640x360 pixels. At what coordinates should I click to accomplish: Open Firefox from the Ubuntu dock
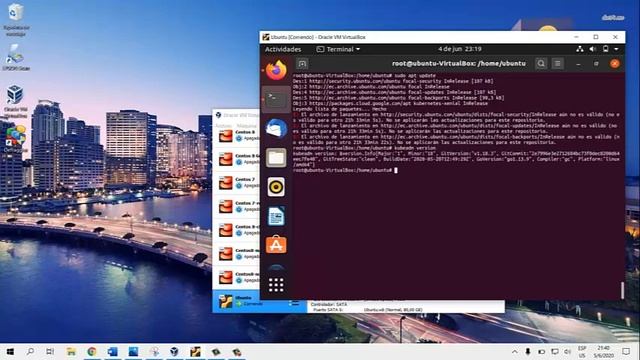[x=276, y=70]
